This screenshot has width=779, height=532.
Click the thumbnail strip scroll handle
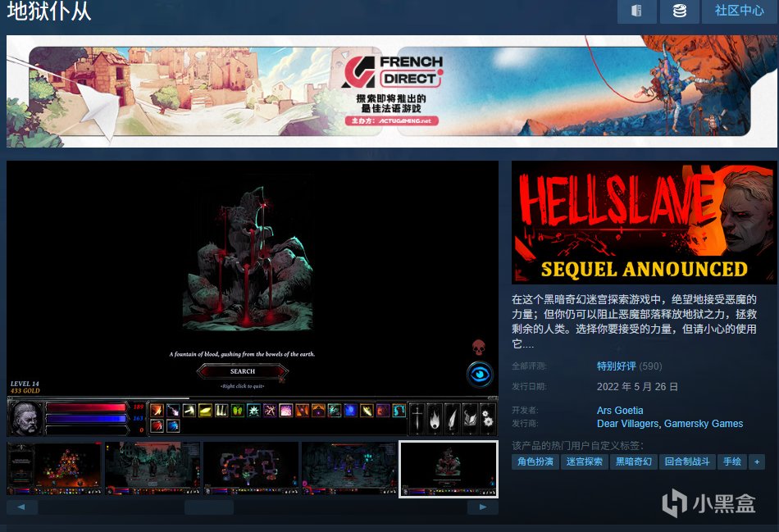point(209,507)
